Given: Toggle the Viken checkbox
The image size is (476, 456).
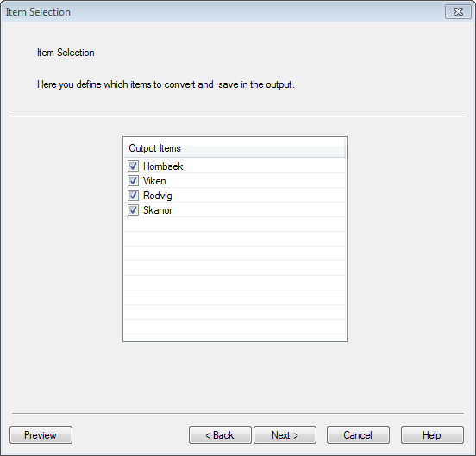Looking at the screenshot, I should click(x=133, y=180).
